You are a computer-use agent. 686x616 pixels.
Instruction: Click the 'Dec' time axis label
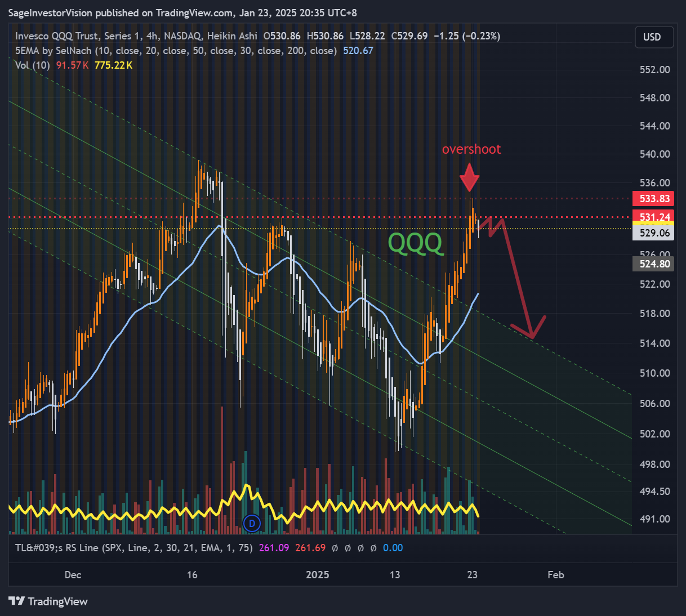[73, 575]
